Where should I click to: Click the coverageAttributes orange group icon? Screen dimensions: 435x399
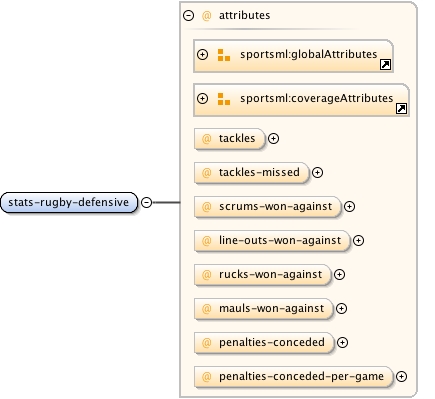tap(224, 99)
